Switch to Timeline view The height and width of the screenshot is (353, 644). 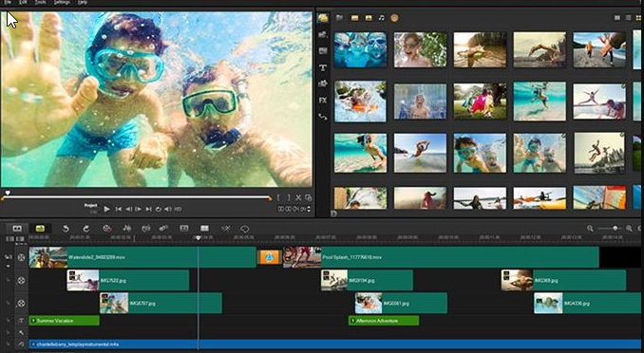[x=40, y=229]
